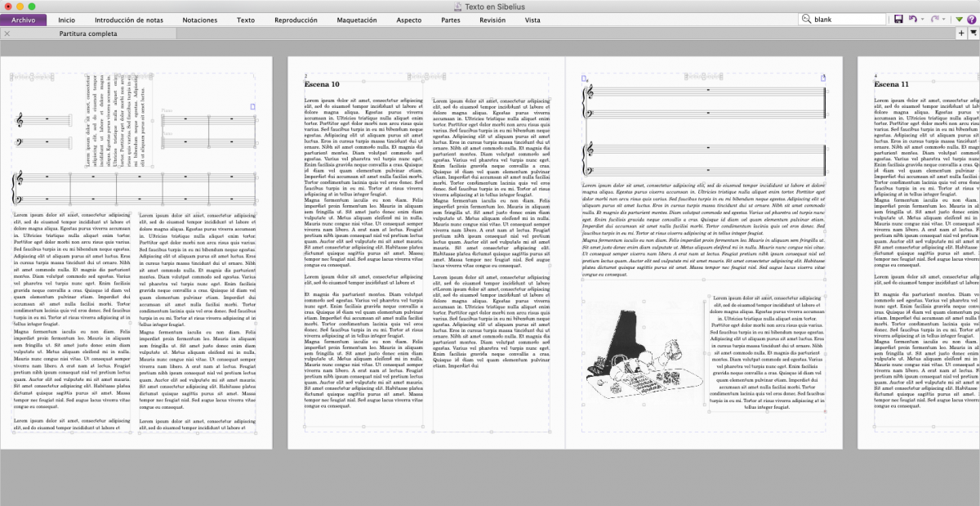The height and width of the screenshot is (506, 980).
Task: Switch to the Notaciones tab
Action: [x=200, y=19]
